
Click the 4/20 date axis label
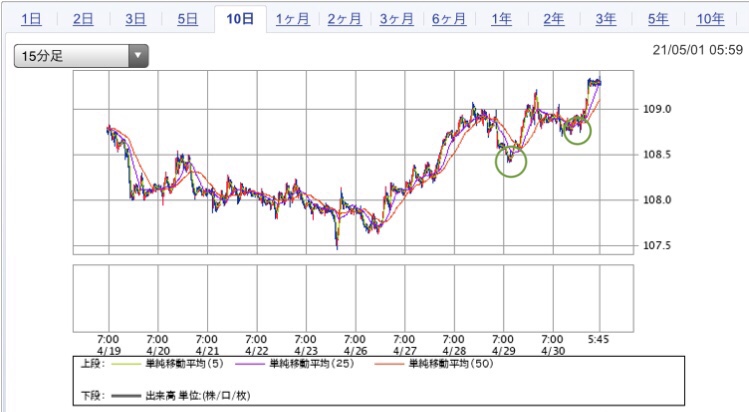tap(158, 351)
